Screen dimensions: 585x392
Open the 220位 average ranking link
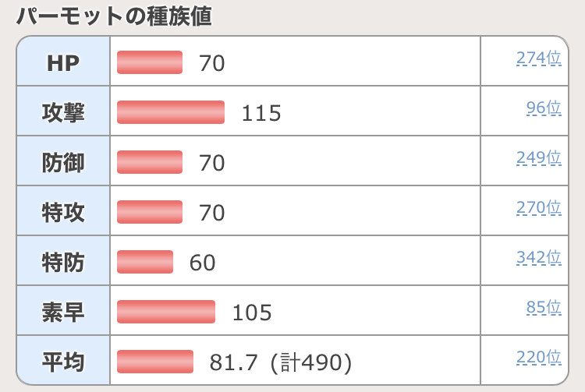coord(538,358)
